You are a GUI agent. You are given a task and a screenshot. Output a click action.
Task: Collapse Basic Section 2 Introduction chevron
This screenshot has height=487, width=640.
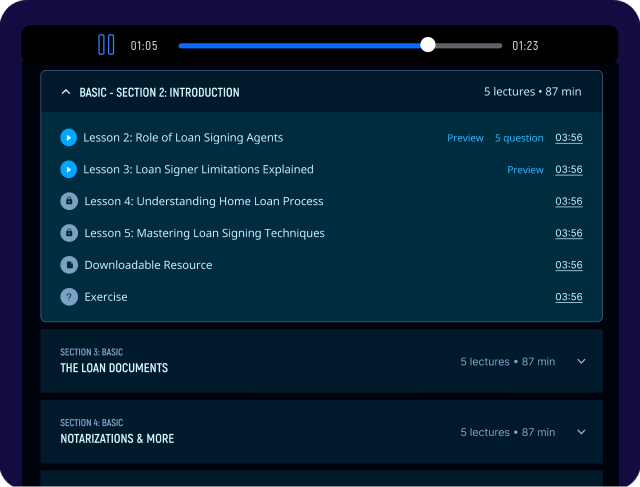[x=66, y=92]
